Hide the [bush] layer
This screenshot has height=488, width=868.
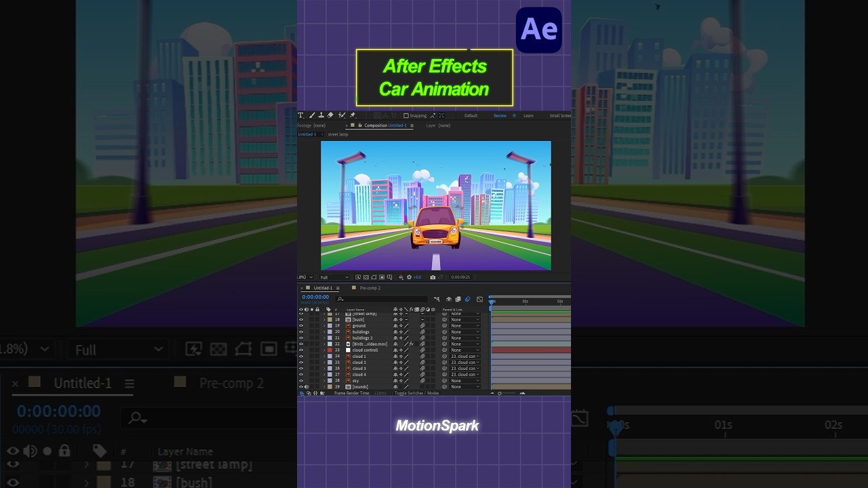(301, 319)
